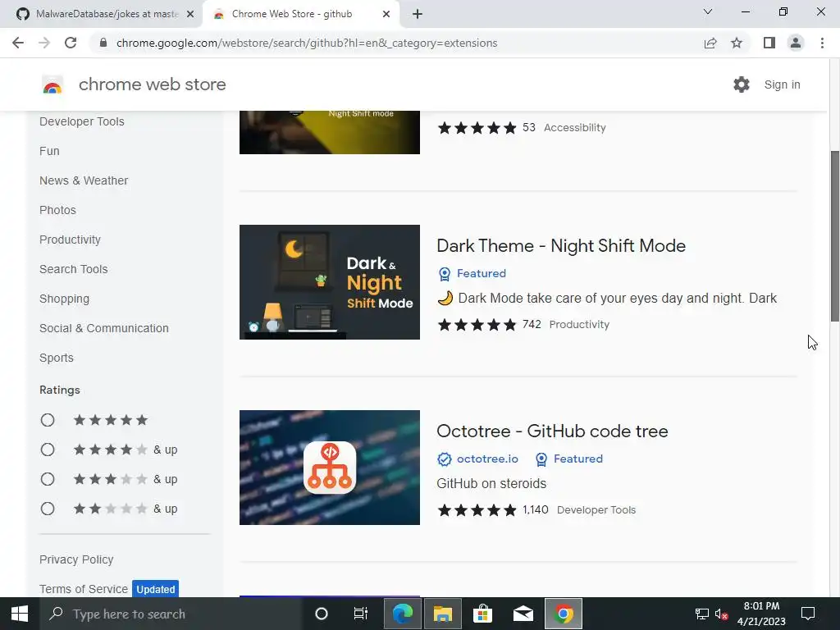Screen dimensions: 840x630
Task: Click the Octotree extension thumbnail
Action: tap(330, 467)
